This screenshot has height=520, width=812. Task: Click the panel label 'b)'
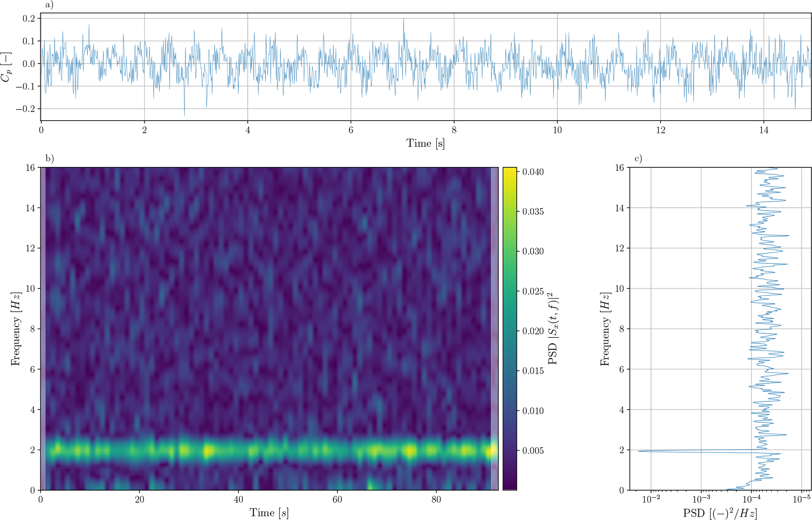click(x=49, y=158)
